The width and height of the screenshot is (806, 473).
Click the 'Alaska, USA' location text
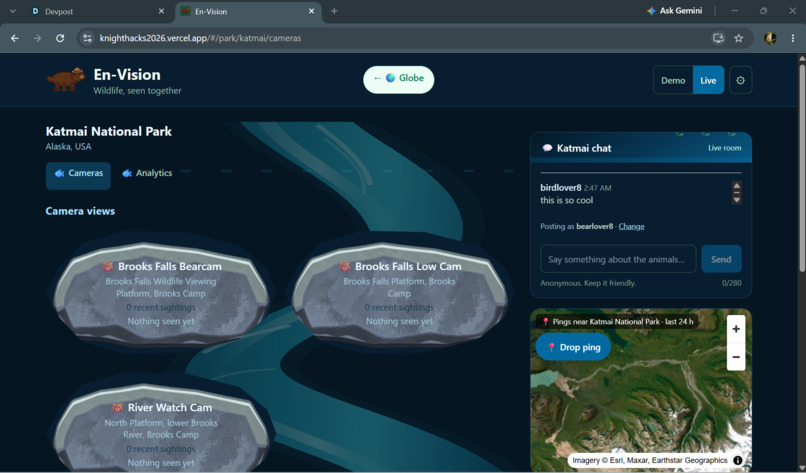68,147
